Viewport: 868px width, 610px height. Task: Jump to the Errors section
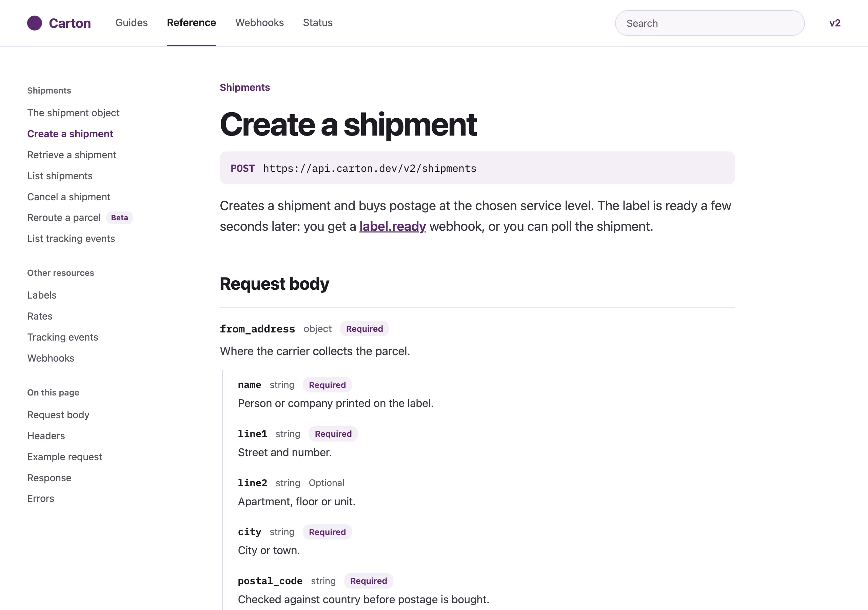[40, 499]
